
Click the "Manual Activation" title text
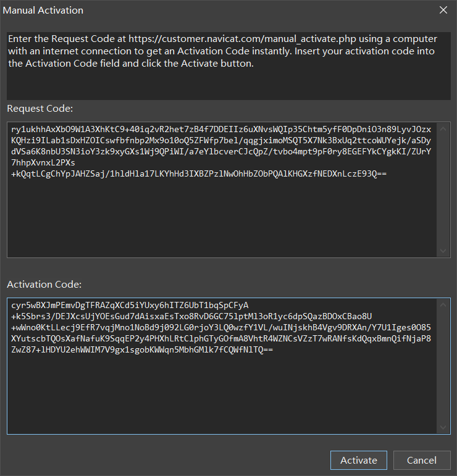(x=43, y=10)
